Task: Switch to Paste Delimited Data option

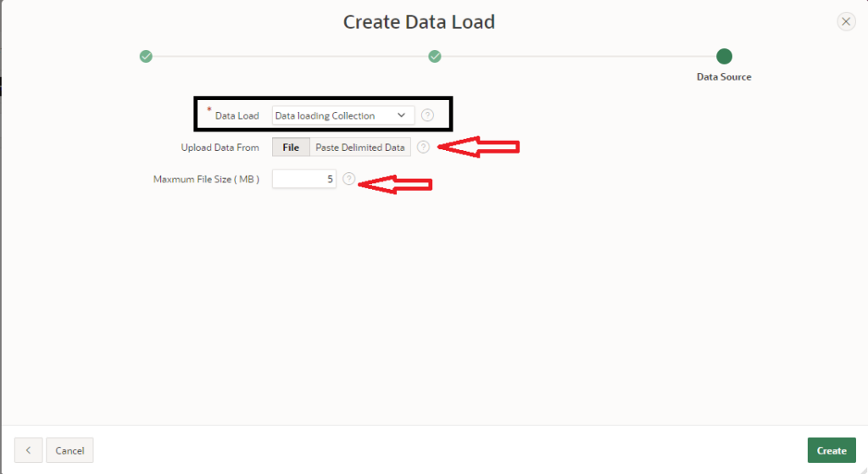Action: tap(360, 148)
